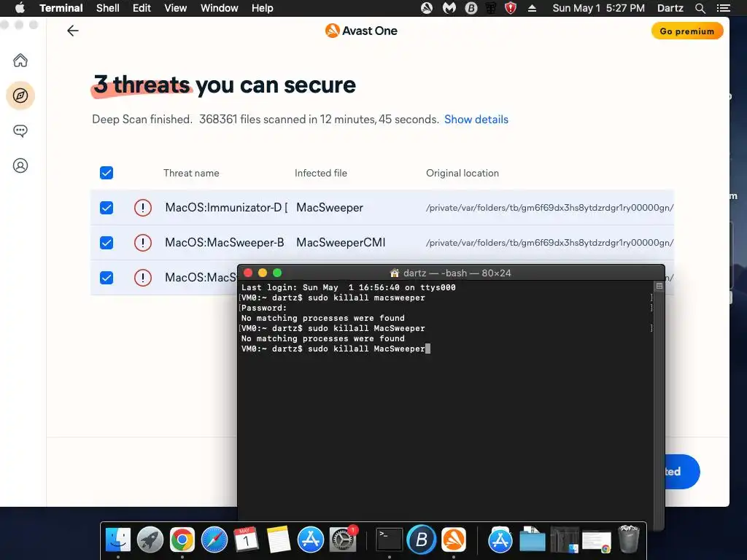Click the Infected file column header

(x=321, y=174)
